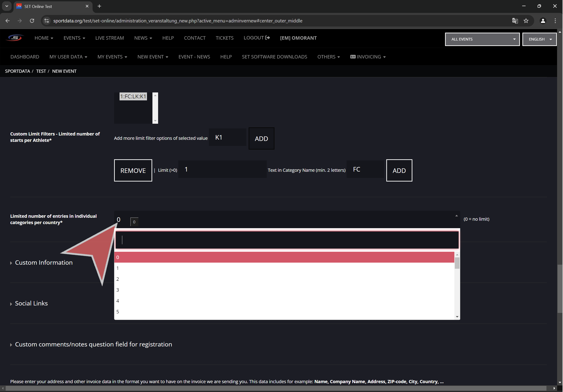This screenshot has width=563, height=392.
Task: Open the INVOICING menu
Action: [368, 57]
